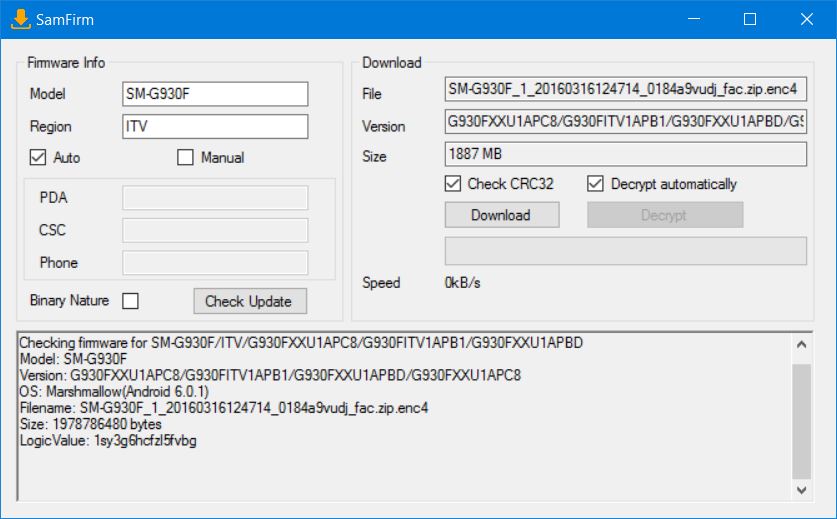The image size is (837, 519).
Task: Click the Size field showing 1887 MB
Action: [x=625, y=155]
